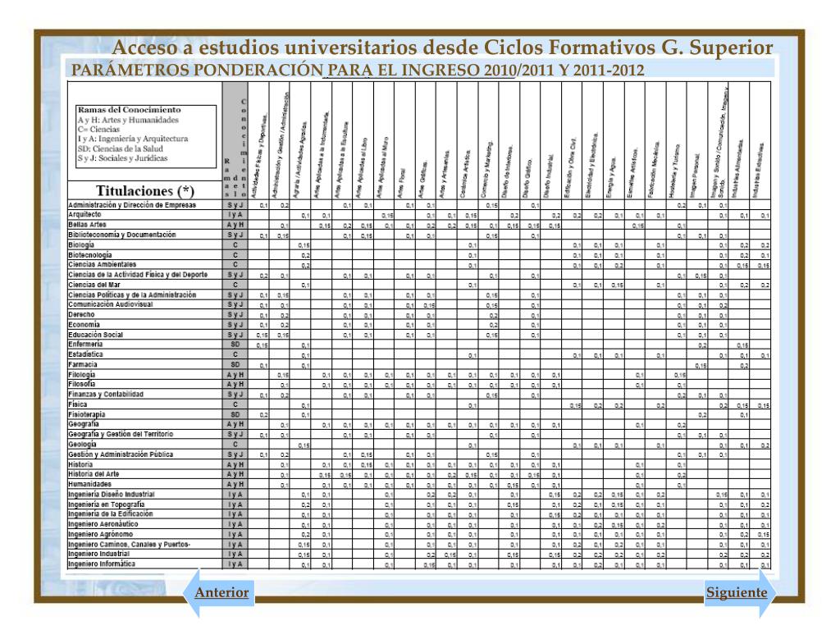The image size is (840, 630).
Task: Click Ingeniería Diseño Industrial row name
Action: pos(111,495)
